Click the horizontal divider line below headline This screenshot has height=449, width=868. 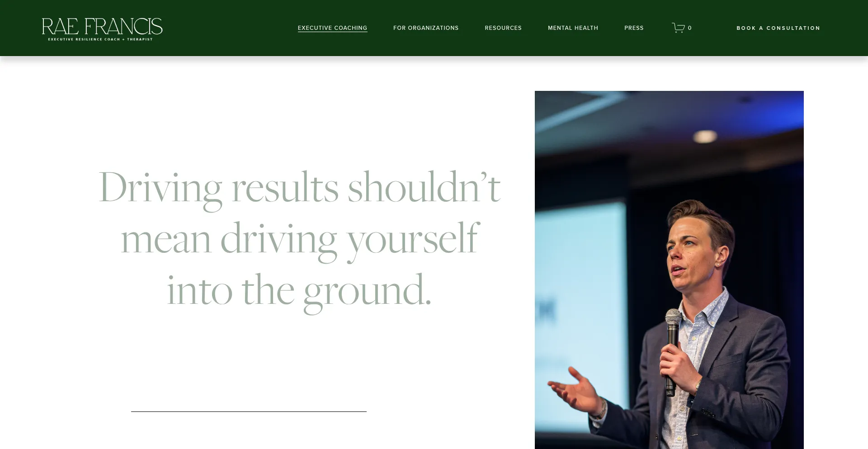249,411
